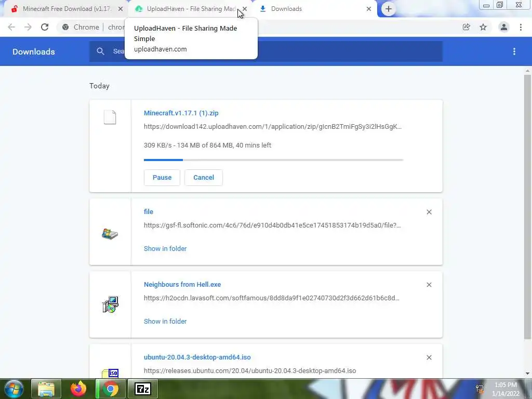
Task: Click the ISO file icon for ubuntu
Action: (110, 373)
